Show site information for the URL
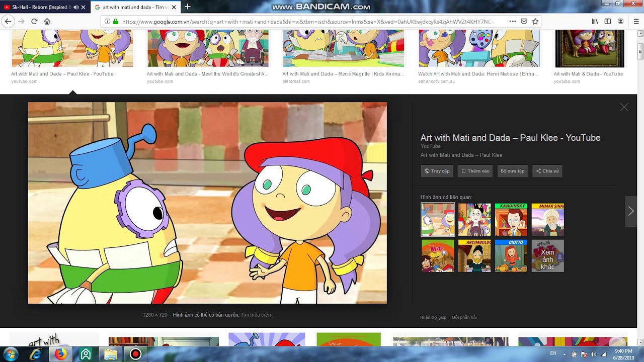The height and width of the screenshot is (362, 644). click(107, 22)
